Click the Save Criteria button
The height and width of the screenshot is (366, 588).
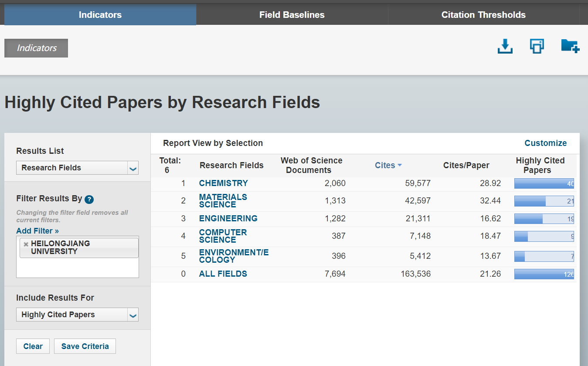tap(85, 346)
